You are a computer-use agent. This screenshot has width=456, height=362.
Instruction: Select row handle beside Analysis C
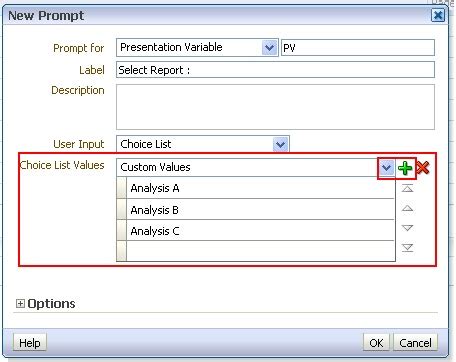(122, 231)
